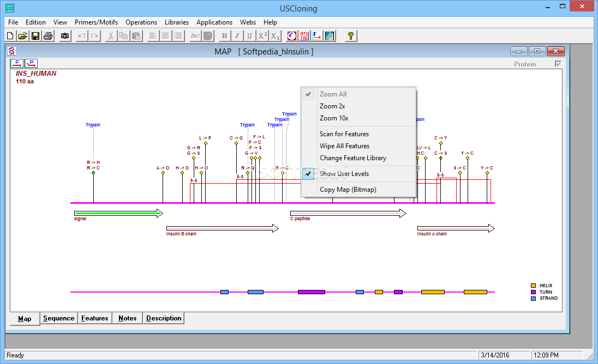Click the Redo arrow icon

94,36
